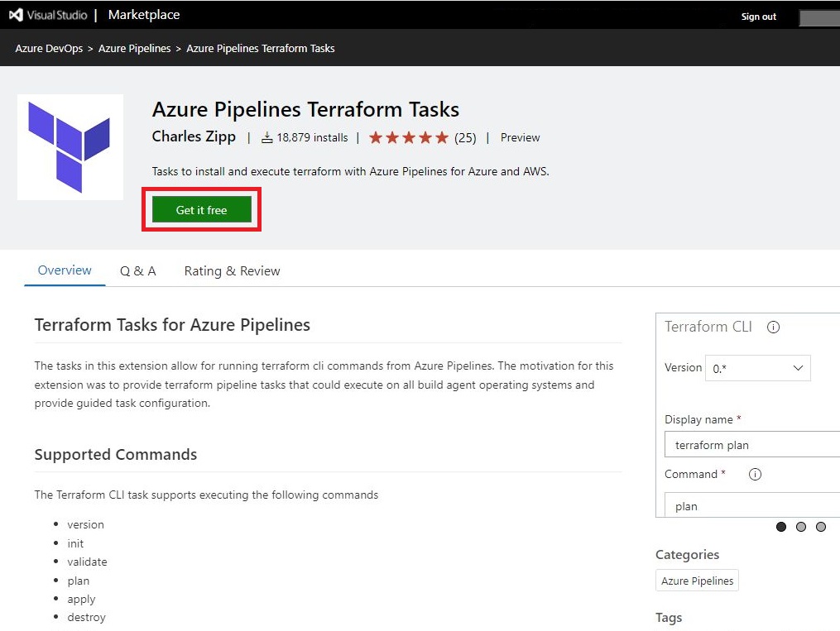Click the info icon beside Terraform CLI
840x631 pixels.
[773, 327]
